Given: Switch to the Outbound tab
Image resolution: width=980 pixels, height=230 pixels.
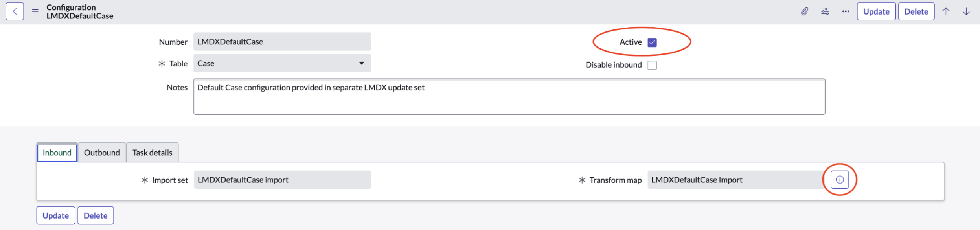Looking at the screenshot, I should coord(102,153).
